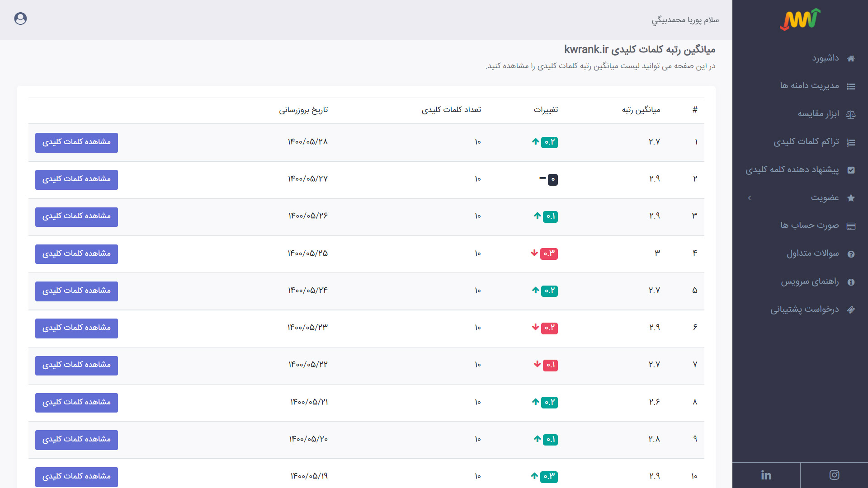The image size is (868, 488).
Task: Click average rank value ۳ in row ۴
Action: click(x=657, y=253)
